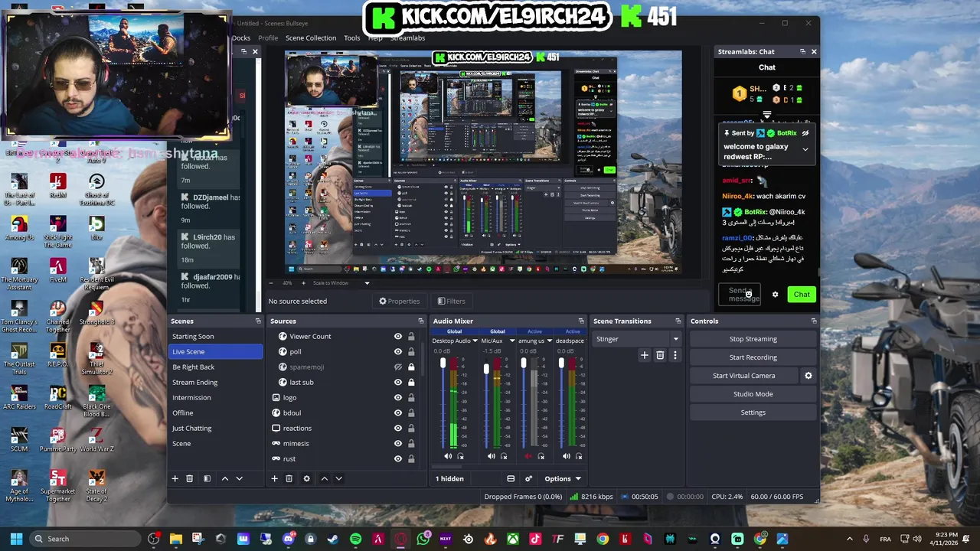Open the Tools menu
Screen dimensions: 980x551
pyautogui.click(x=352, y=37)
